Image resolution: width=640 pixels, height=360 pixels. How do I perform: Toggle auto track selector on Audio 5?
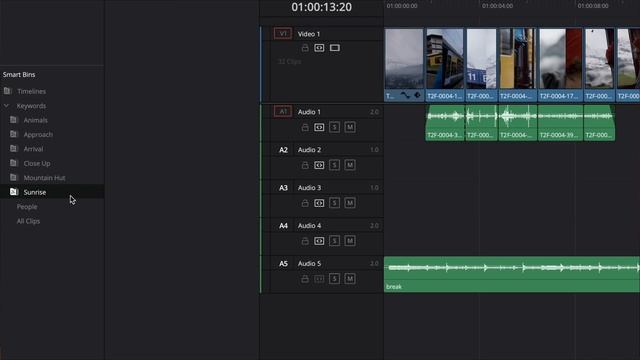pos(319,279)
